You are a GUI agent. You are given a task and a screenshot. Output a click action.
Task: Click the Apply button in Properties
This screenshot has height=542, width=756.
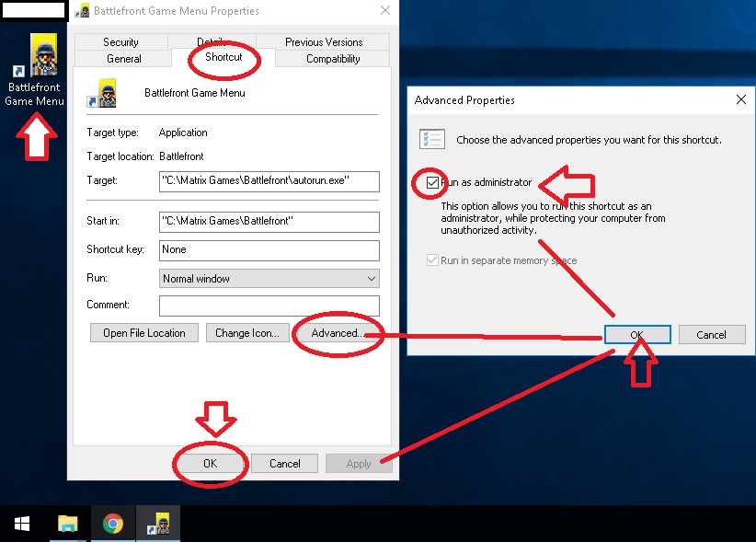(x=359, y=464)
